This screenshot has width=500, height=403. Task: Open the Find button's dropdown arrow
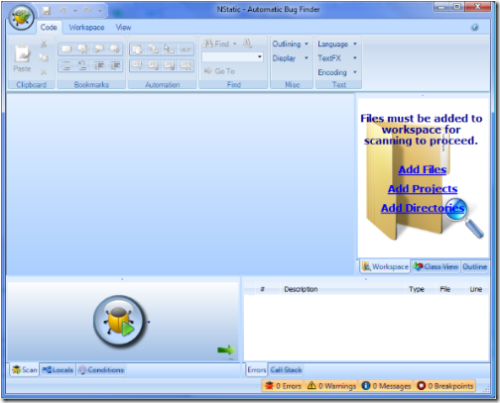pyautogui.click(x=235, y=44)
